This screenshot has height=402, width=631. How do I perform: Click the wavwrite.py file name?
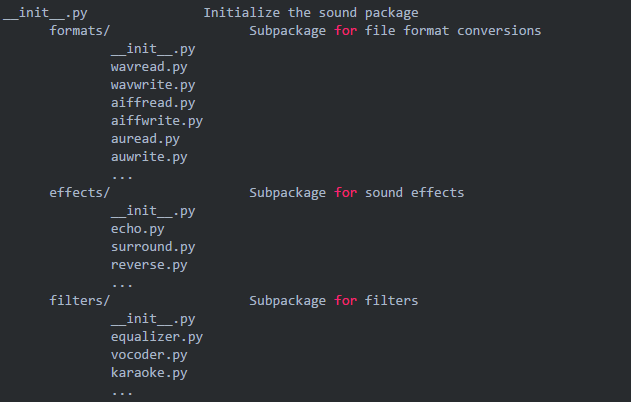(x=153, y=85)
